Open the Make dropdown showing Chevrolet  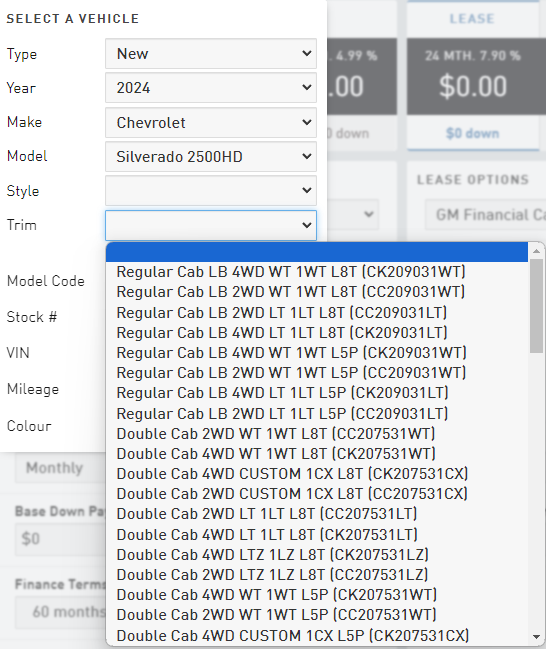tap(211, 123)
